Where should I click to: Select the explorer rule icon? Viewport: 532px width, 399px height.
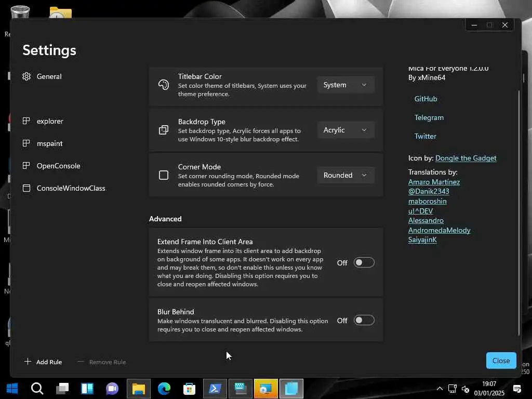click(x=26, y=121)
